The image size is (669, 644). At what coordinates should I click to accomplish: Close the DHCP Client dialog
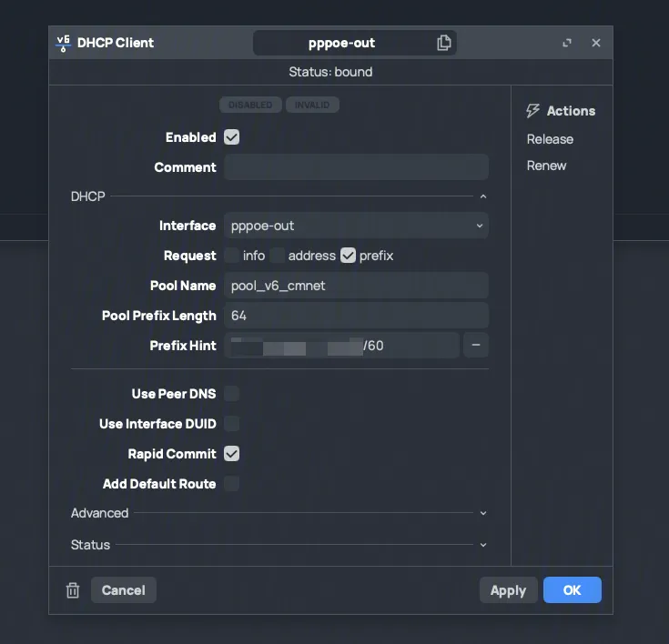[596, 43]
